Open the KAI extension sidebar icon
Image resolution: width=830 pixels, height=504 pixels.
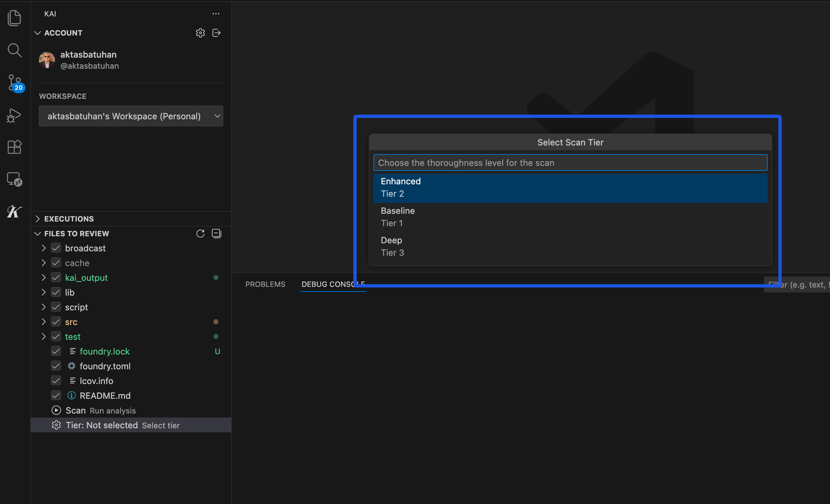14,211
